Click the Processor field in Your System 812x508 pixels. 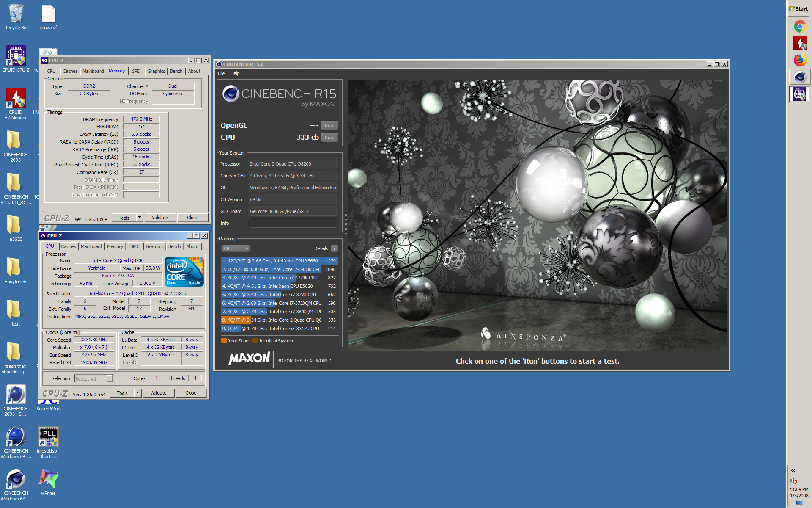293,164
